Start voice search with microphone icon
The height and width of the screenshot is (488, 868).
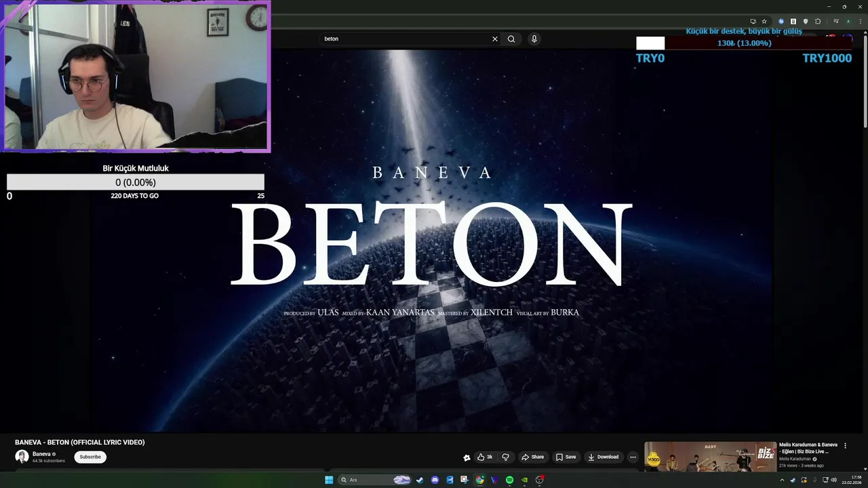(534, 39)
